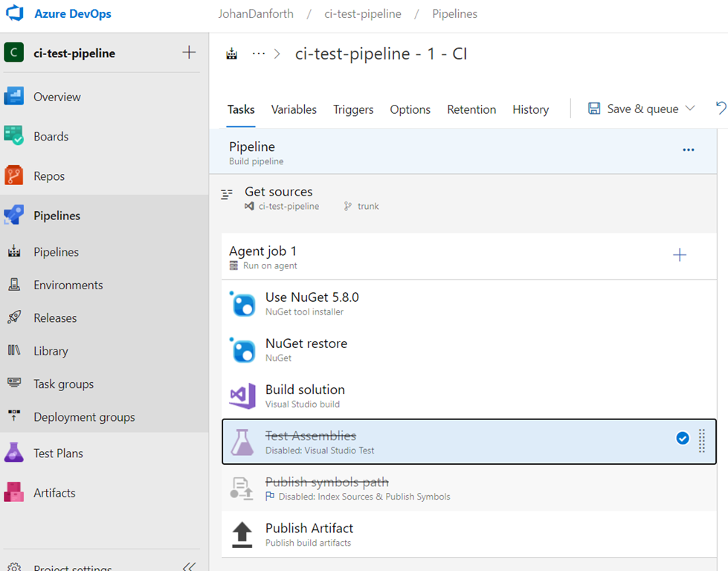This screenshot has height=571, width=728.
Task: Click the Pipelines sub-item factory icon
Action: pos(14,251)
